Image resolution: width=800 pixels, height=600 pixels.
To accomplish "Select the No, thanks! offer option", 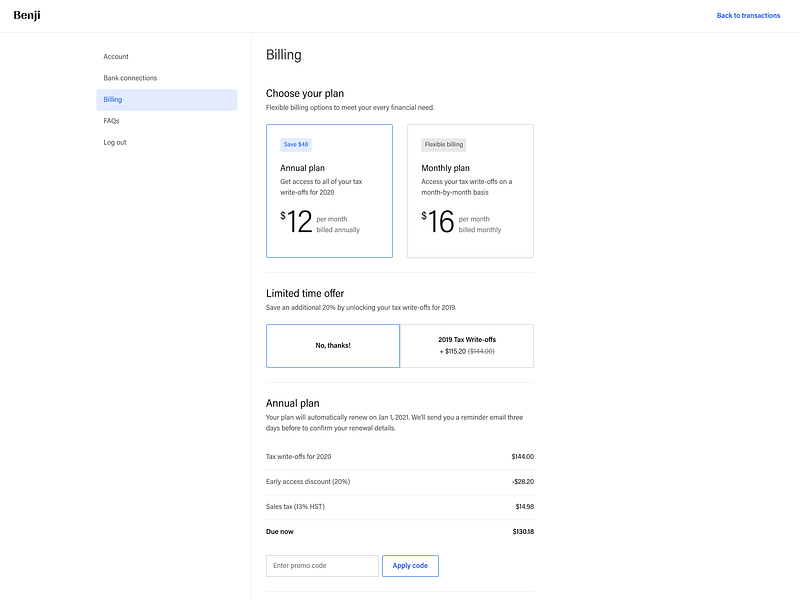I will click(x=333, y=346).
